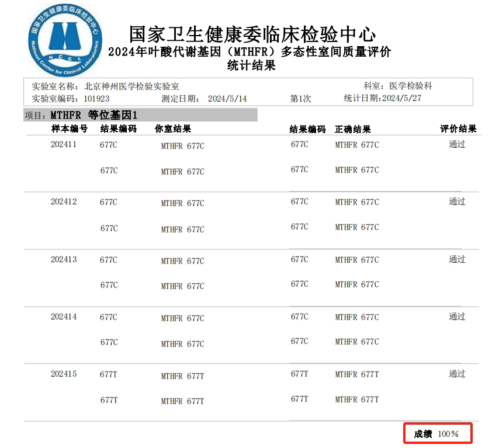Select the 项目 MTHFR 等位基因1 header bar

(140, 115)
